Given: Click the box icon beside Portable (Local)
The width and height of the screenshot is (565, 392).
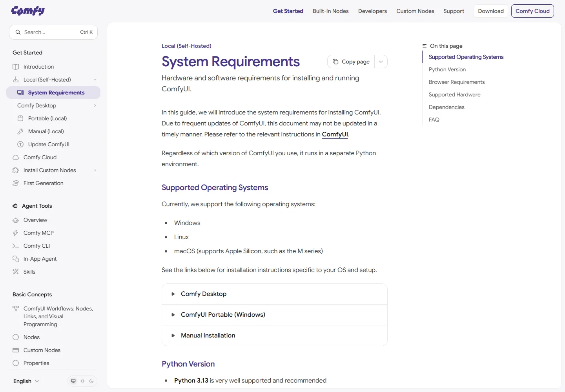Looking at the screenshot, I should pos(20,118).
